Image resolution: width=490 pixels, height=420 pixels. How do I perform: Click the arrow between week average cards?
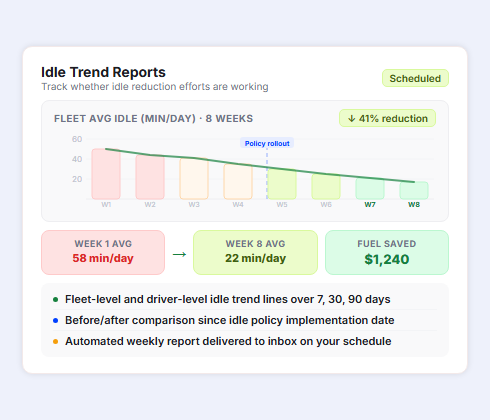pos(179,255)
